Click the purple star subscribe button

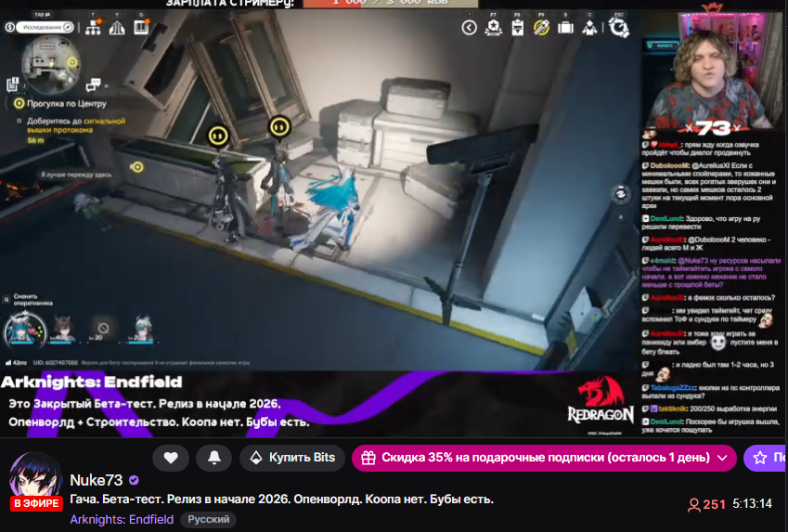coord(766,458)
